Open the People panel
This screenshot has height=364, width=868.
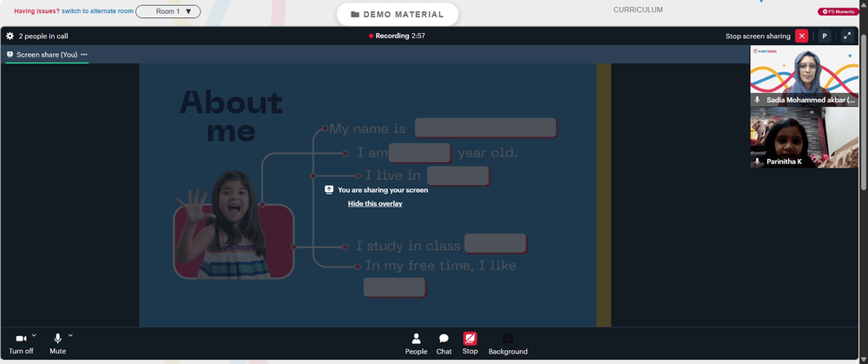(417, 344)
